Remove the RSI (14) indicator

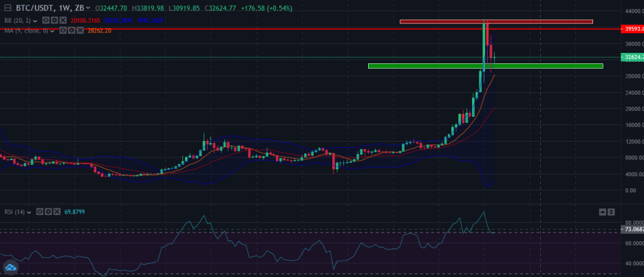click(x=57, y=212)
